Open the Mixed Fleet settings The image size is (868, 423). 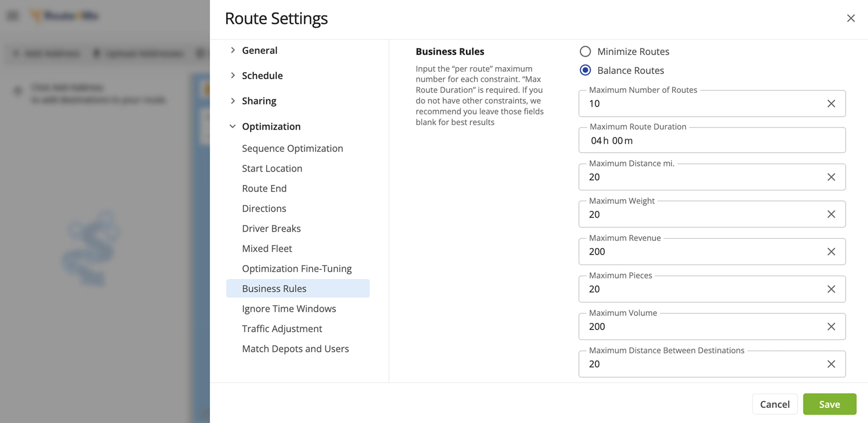point(267,248)
